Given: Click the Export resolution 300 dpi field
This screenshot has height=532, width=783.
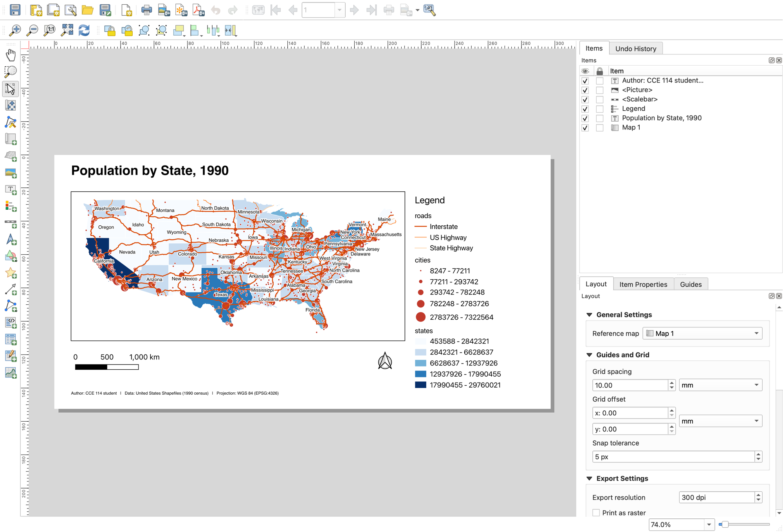Looking at the screenshot, I should point(716,498).
